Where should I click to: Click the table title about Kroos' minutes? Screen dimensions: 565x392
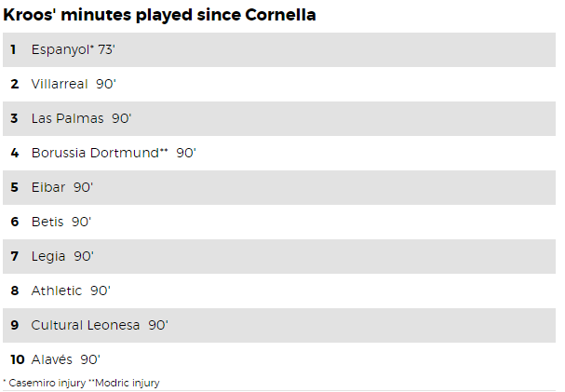[159, 15]
